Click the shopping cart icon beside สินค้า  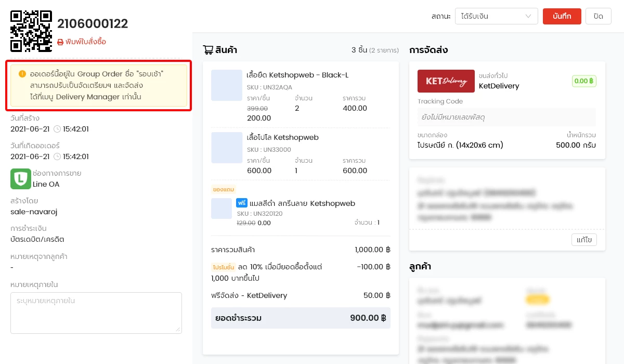click(208, 50)
